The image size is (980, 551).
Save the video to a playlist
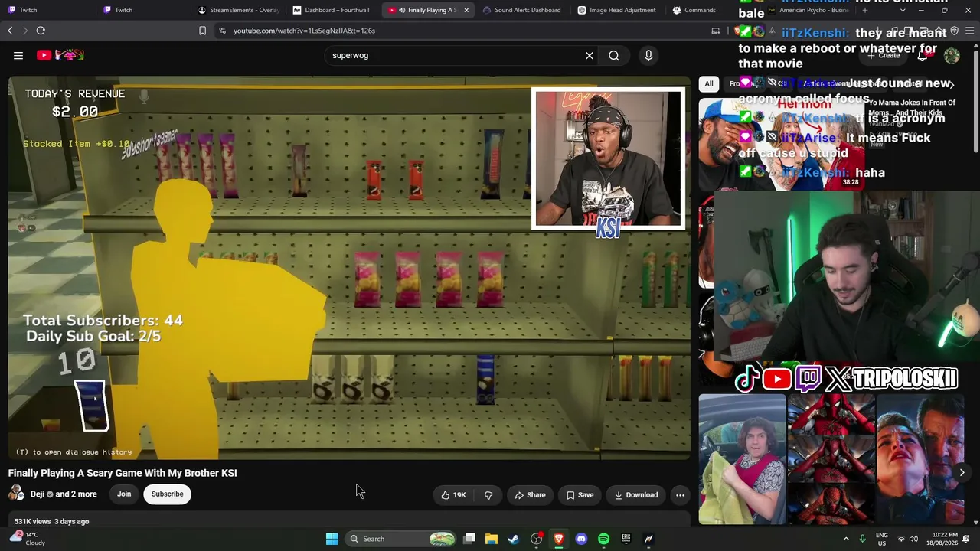(580, 495)
